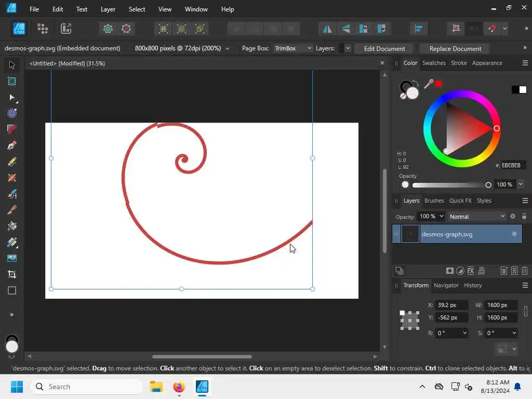Switch to Export Persona

coord(66,29)
